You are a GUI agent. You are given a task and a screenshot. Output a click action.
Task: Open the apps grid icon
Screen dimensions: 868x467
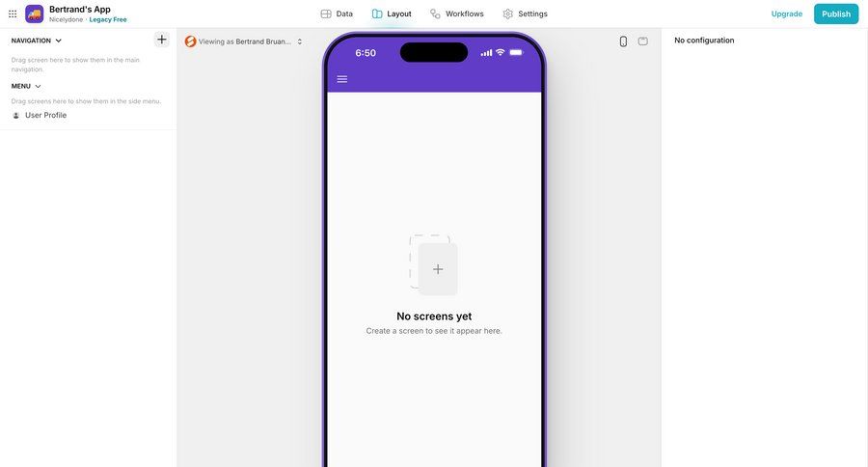tap(13, 14)
